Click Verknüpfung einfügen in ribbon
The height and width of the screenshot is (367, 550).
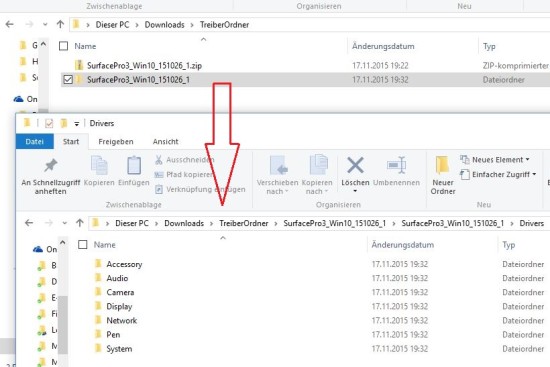200,189
